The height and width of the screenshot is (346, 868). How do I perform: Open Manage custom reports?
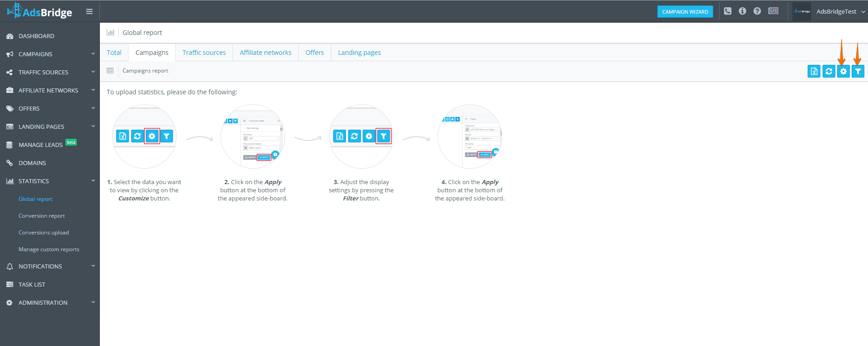tap(49, 249)
